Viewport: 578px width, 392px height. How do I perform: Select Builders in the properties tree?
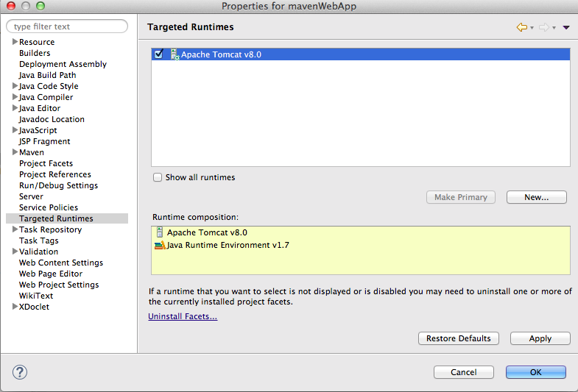35,53
